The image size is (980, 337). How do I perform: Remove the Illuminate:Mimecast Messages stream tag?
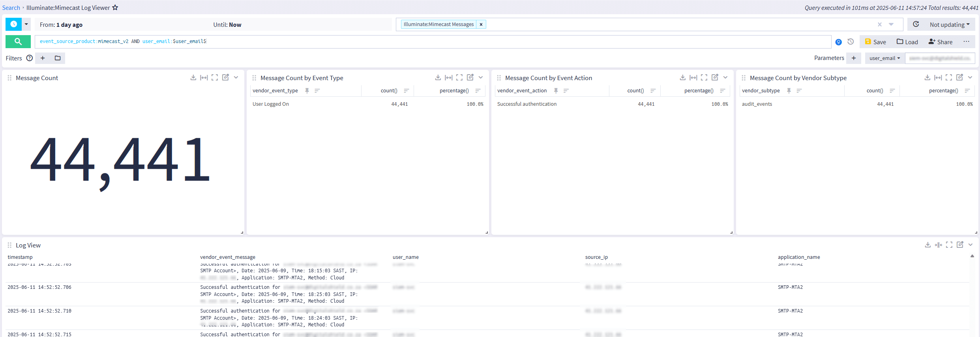pyautogui.click(x=481, y=24)
